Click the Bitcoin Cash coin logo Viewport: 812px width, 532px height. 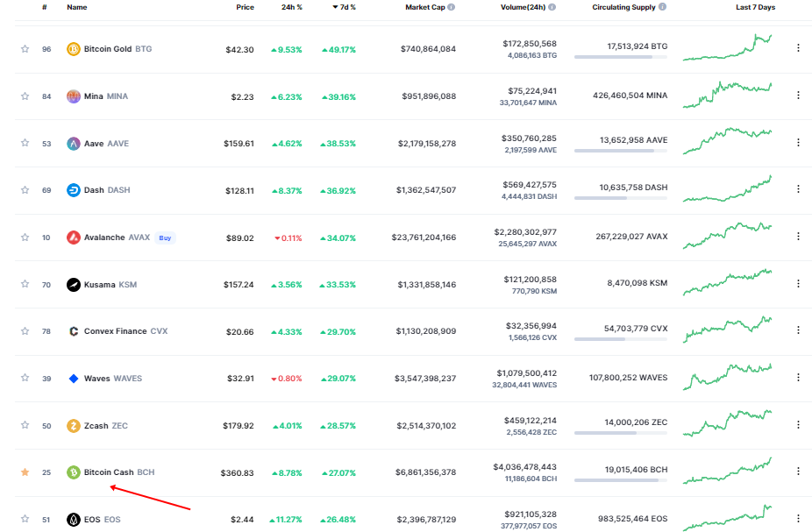click(x=74, y=472)
